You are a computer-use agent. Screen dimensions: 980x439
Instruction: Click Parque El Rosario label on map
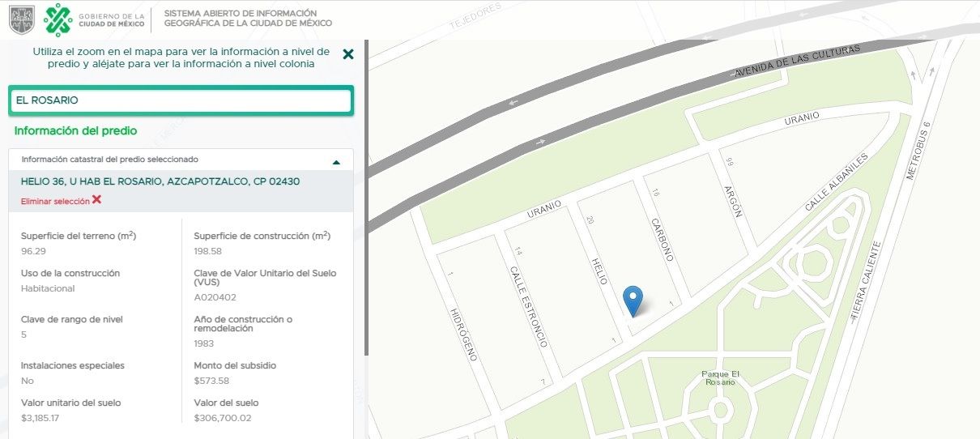click(721, 377)
